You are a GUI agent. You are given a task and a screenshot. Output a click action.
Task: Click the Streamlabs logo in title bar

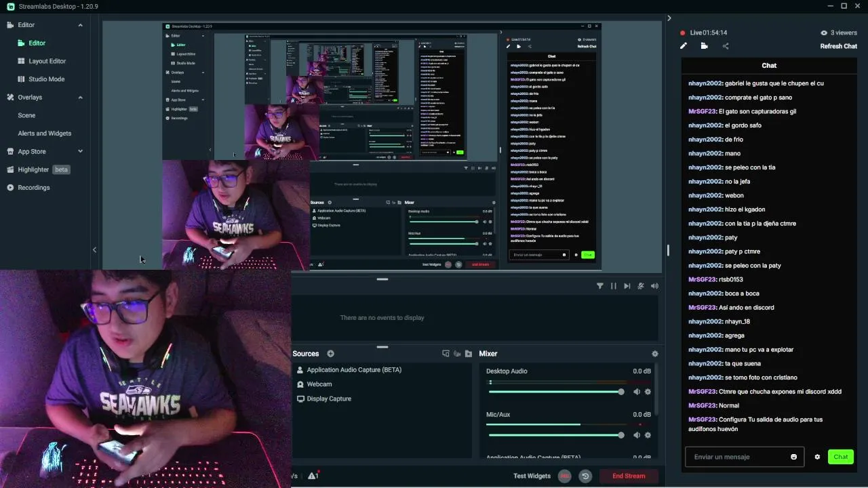(10, 6)
